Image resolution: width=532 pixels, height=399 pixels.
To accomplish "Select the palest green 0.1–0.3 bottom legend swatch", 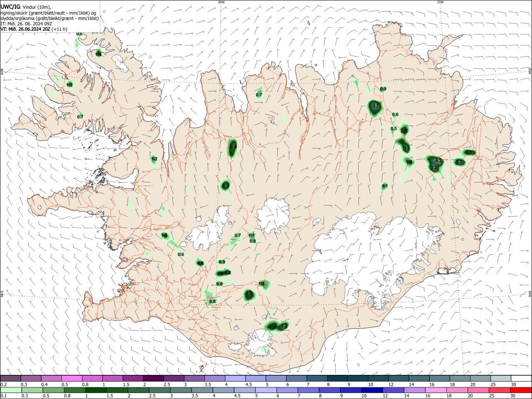I will point(11,390).
